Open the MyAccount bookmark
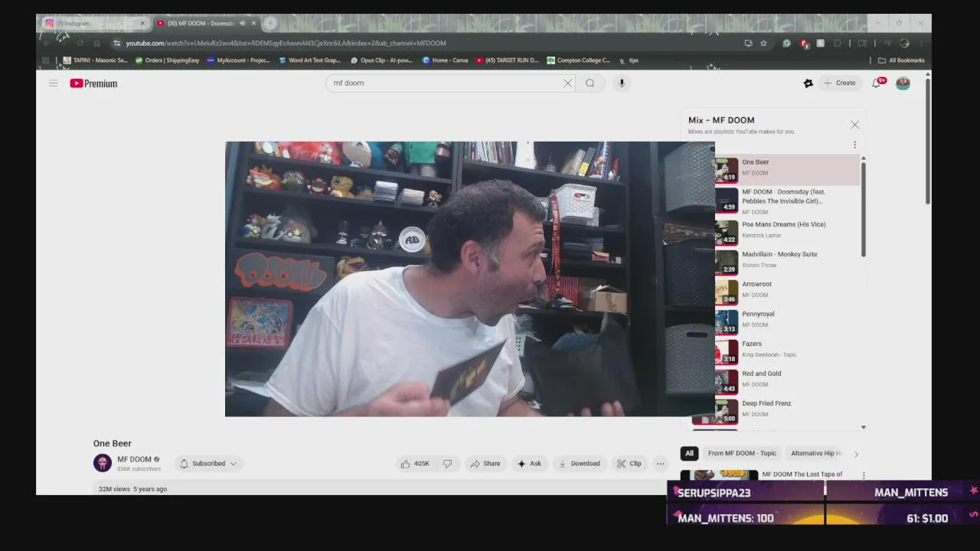Viewport: 980px width, 551px height. click(x=238, y=60)
